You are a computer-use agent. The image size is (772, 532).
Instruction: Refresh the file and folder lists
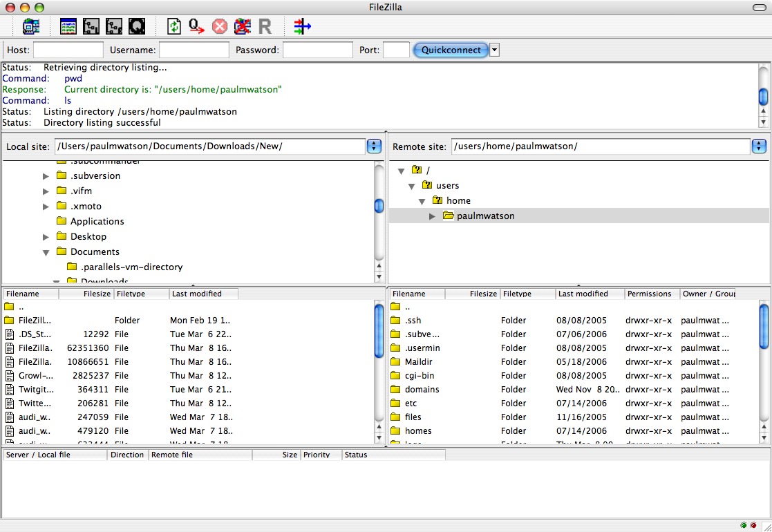coord(173,26)
